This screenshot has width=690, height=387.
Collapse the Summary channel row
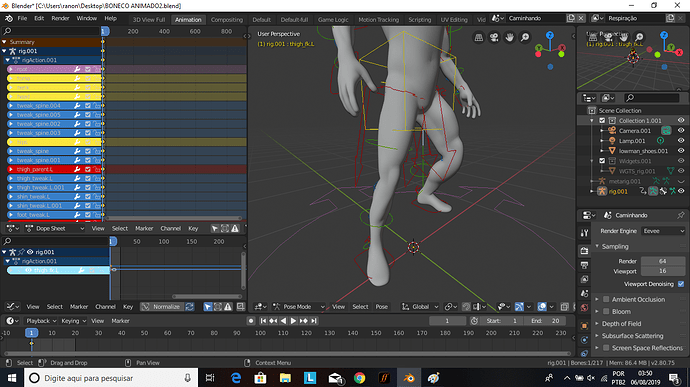(x=4, y=42)
